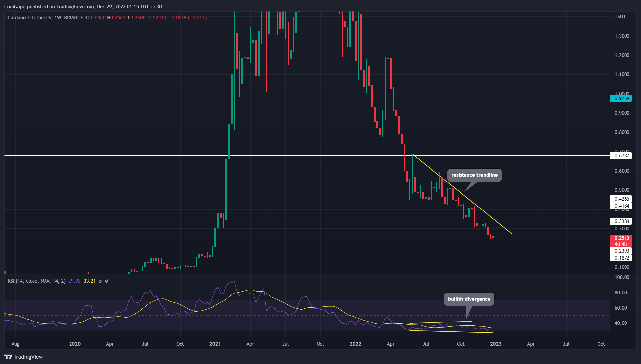641x364 pixels.
Task: Click the 1.3000 price axis label
Action: 622,36
